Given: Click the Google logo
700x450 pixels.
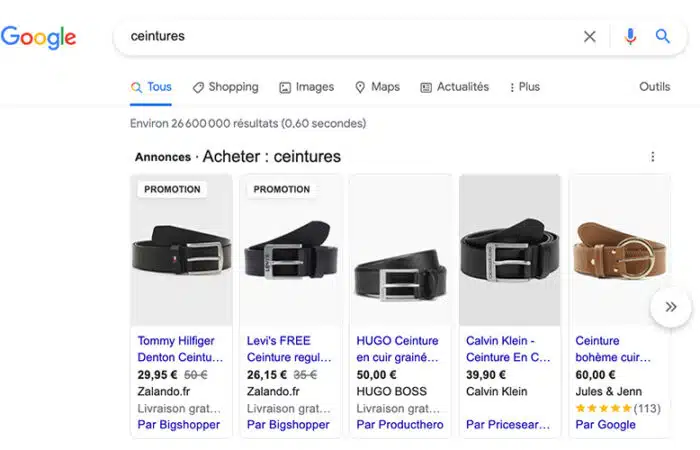Looking at the screenshot, I should [x=38, y=37].
